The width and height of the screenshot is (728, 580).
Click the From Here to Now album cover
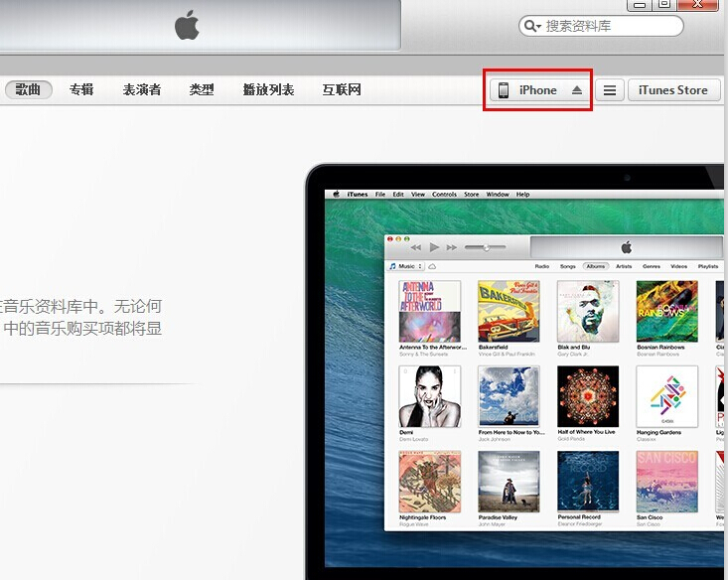[509, 396]
